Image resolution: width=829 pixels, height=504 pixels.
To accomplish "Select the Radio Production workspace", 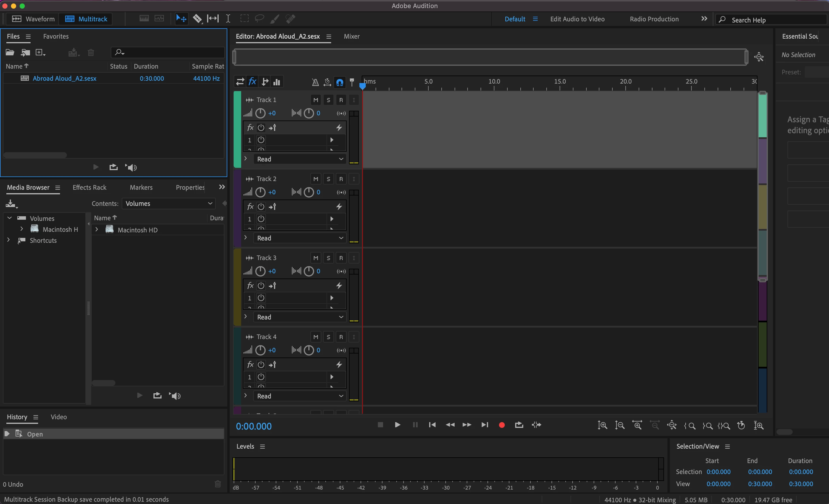I will tap(654, 19).
